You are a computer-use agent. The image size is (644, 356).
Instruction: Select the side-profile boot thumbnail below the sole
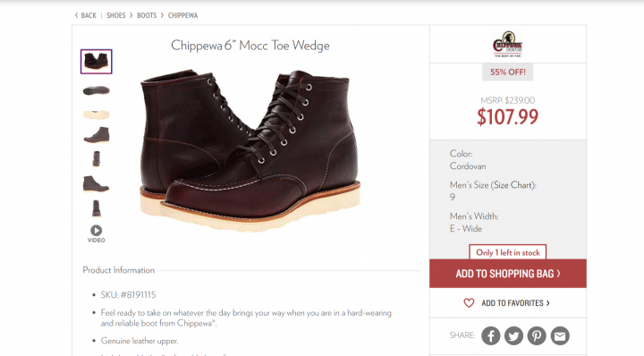click(96, 135)
